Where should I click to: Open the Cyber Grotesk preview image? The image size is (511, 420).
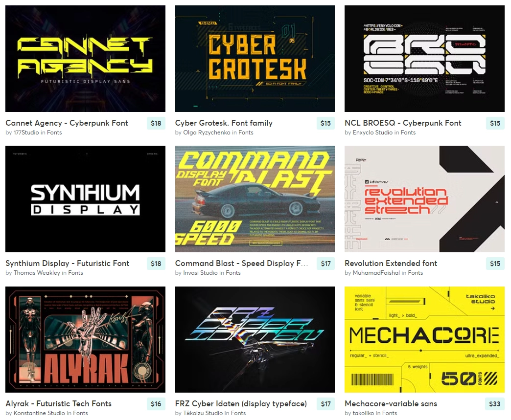tap(255, 59)
